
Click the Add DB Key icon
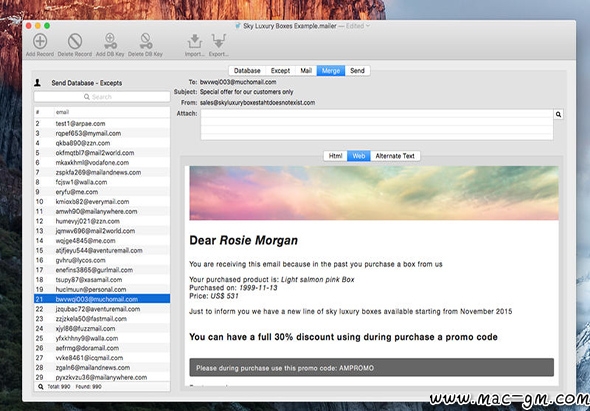coord(110,41)
